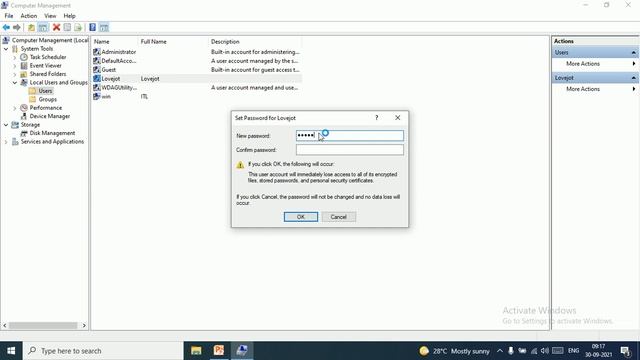640x360 pixels.
Task: Click the Device Manager tree icon
Action: [24, 116]
